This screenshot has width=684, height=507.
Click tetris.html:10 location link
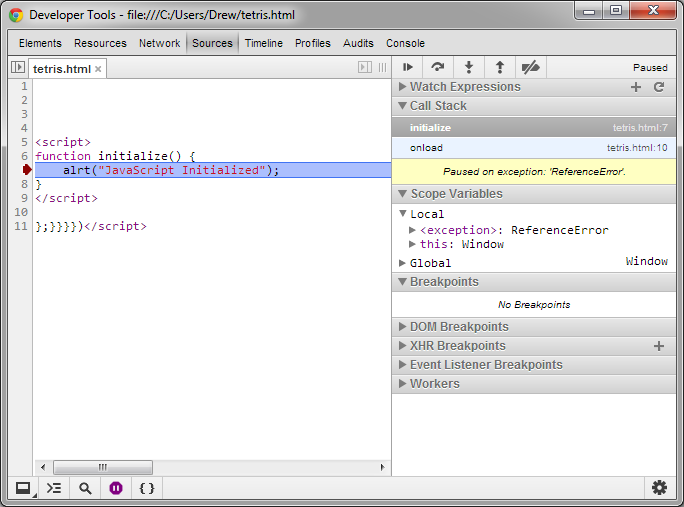point(637,148)
